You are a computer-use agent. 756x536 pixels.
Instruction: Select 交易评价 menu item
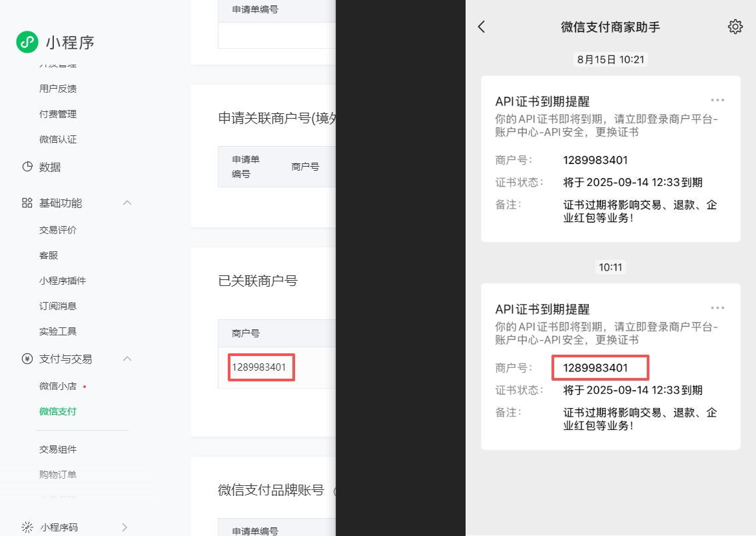coord(58,229)
